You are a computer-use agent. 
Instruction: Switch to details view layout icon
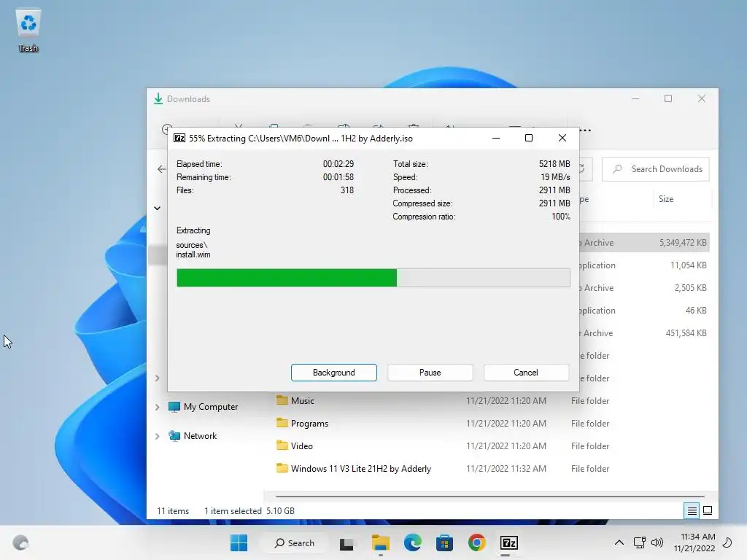(692, 511)
